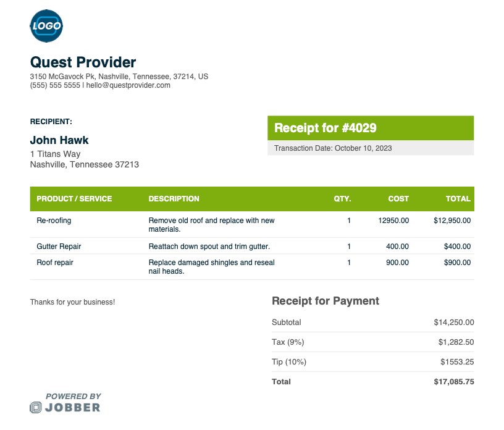Click the Jobber logo icon
The width and height of the screenshot is (504, 430).
coord(36,407)
